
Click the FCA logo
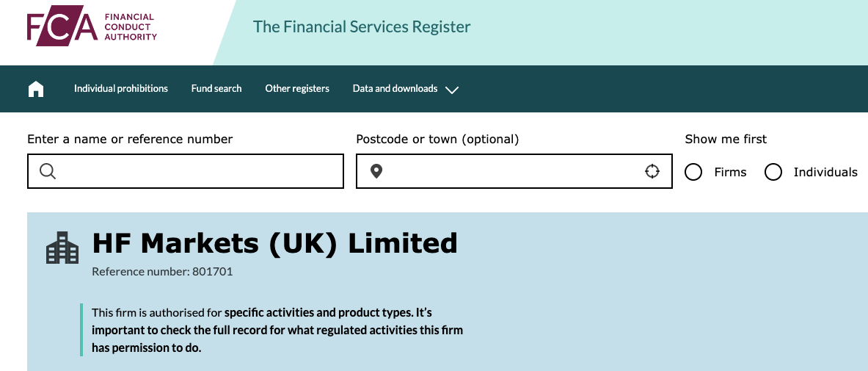[x=92, y=26]
